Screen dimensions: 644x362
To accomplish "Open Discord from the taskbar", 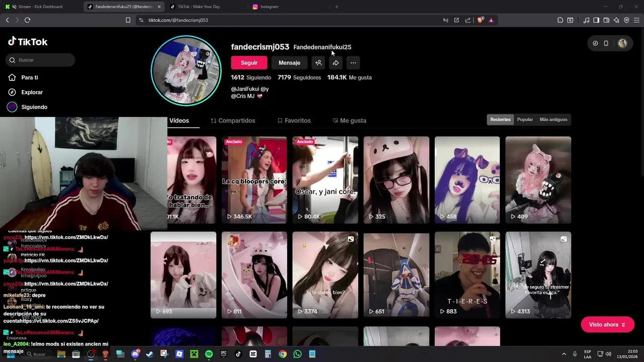I will [135, 354].
